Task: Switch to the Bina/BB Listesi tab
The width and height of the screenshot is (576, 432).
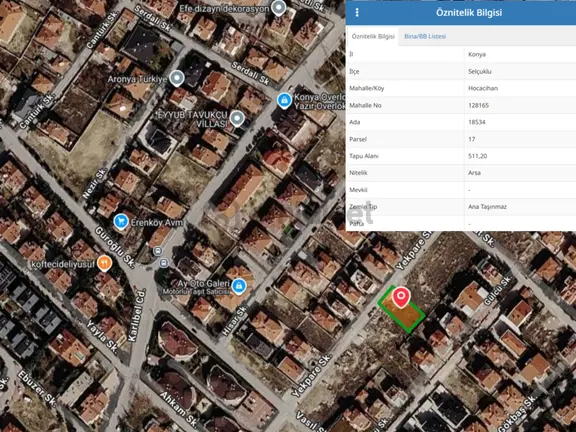Action: [x=425, y=36]
